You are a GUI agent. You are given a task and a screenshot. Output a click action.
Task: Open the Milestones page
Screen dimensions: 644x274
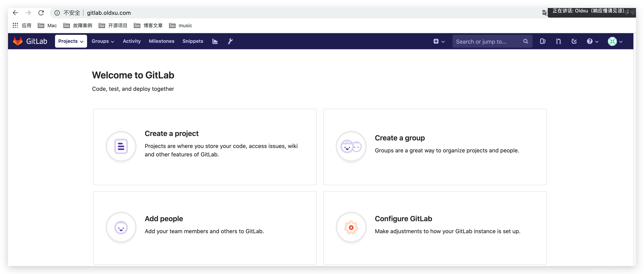[x=162, y=41]
